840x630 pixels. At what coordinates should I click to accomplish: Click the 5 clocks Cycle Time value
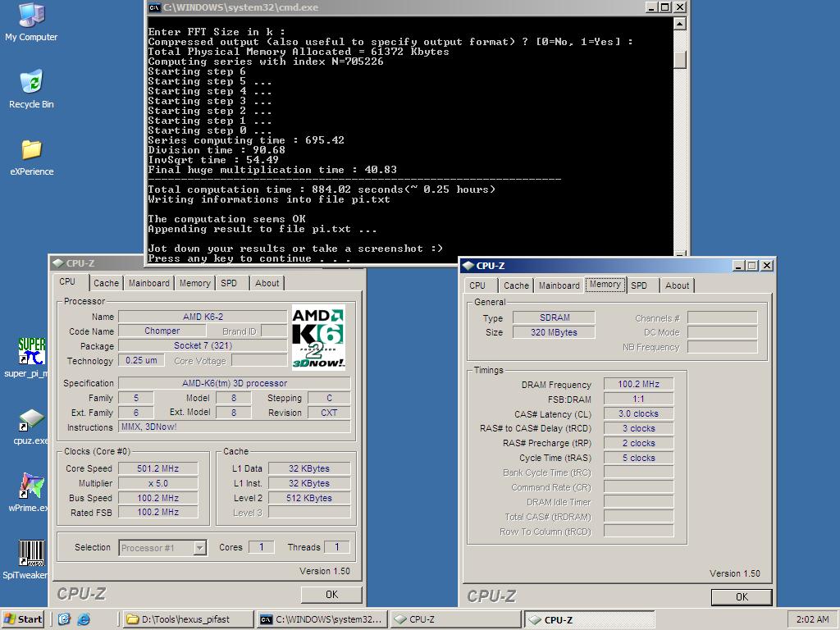[638, 458]
